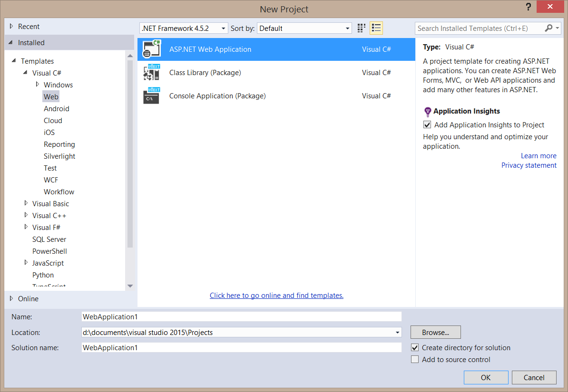Screen dimensions: 568x392
Task: Switch to medium icons list view
Action: tap(376, 28)
